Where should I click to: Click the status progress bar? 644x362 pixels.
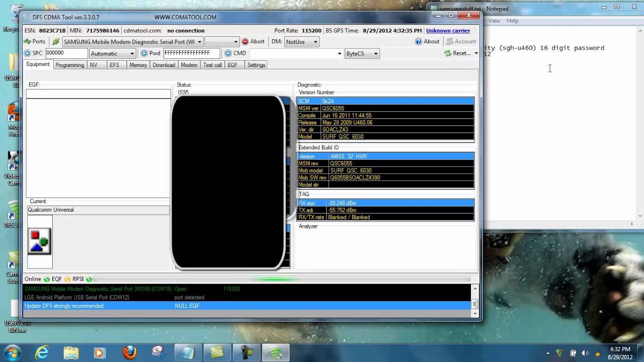[282, 279]
